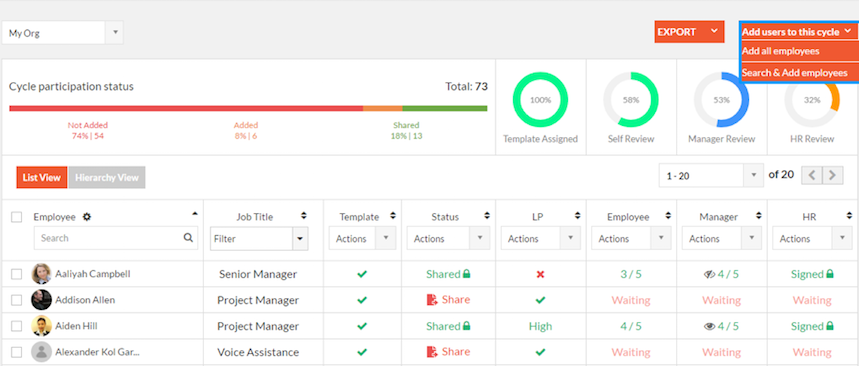Click Senior Manager job title cell

coord(258,274)
